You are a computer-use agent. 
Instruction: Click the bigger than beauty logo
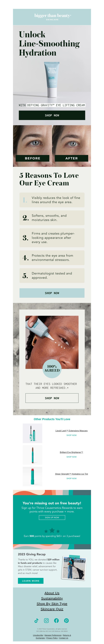pos(53,17)
